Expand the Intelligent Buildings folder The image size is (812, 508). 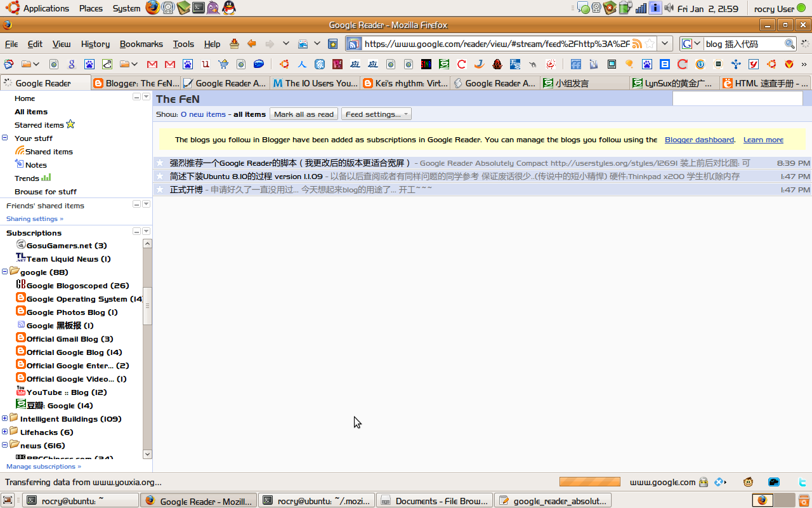5,418
